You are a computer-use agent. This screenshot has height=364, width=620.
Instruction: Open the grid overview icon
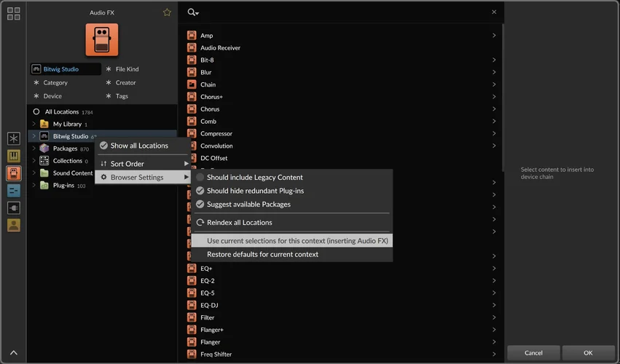(x=13, y=13)
